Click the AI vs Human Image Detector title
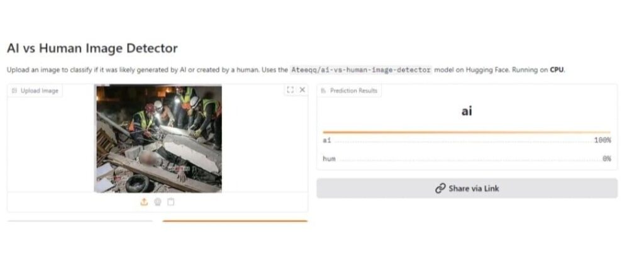Image resolution: width=644 pixels, height=280 pixels. click(92, 48)
